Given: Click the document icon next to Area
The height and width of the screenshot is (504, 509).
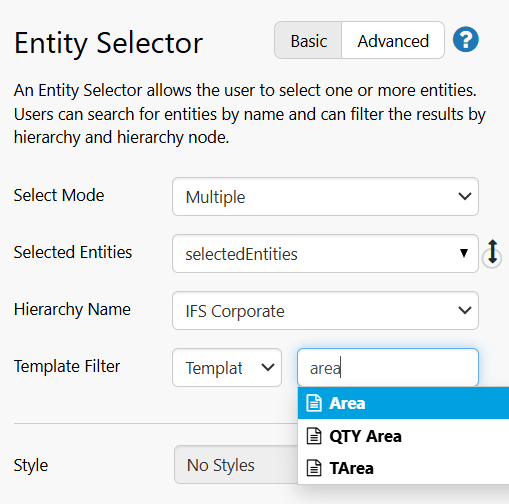Looking at the screenshot, I should [314, 403].
